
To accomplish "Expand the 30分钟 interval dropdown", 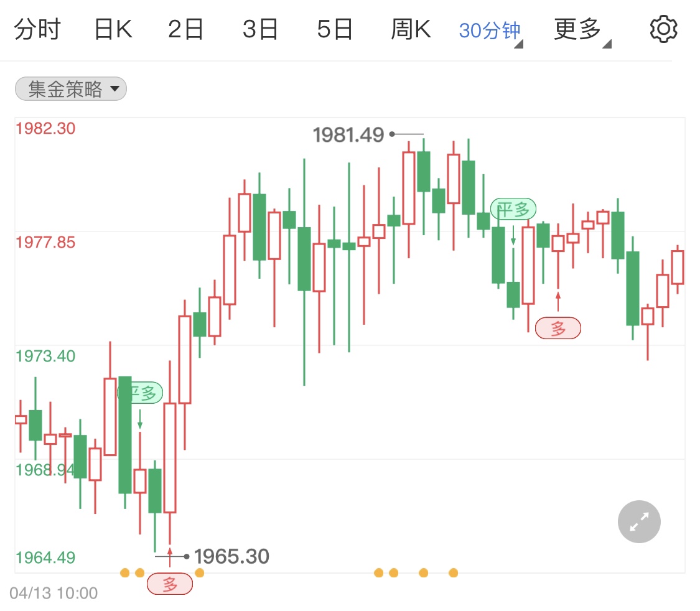I will coord(490,30).
